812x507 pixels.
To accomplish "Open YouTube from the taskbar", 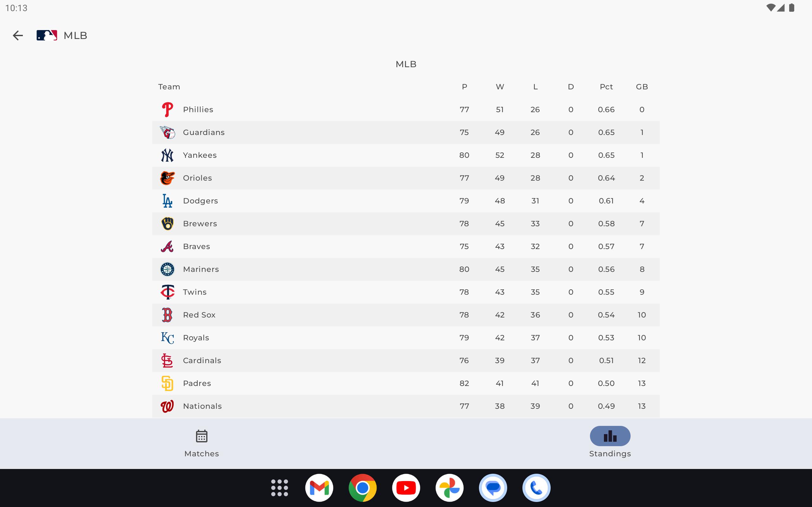I will click(406, 488).
